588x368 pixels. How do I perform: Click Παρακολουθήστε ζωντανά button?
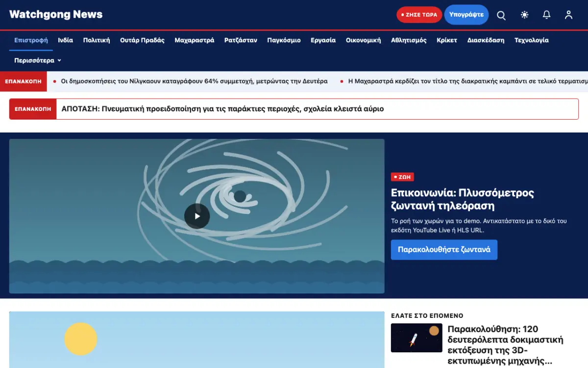pos(444,250)
